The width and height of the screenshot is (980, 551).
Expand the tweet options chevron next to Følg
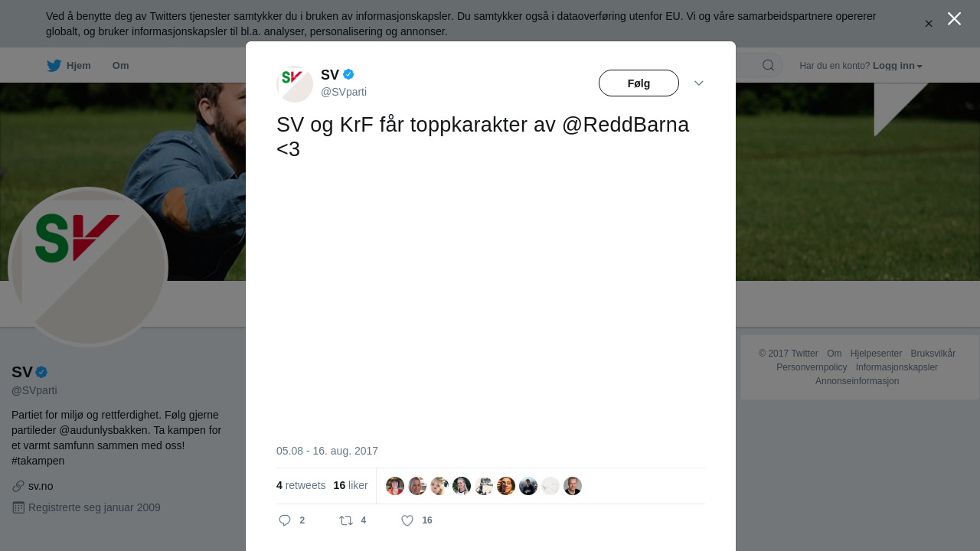(699, 83)
